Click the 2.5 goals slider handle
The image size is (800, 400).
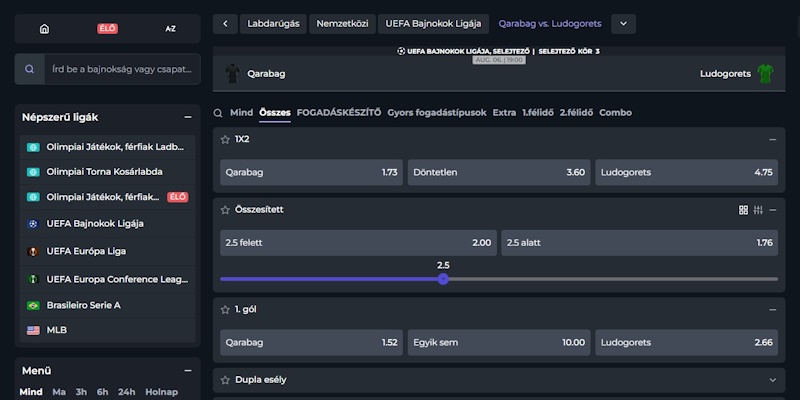point(443,279)
